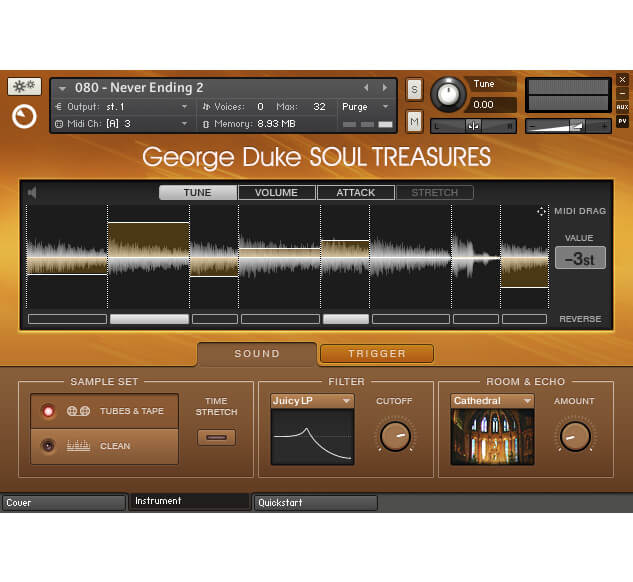Open the Cover page tab
633x582 pixels.
[x=64, y=503]
